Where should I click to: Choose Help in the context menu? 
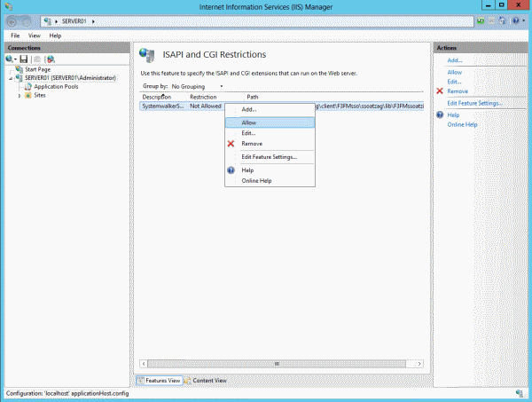pos(270,170)
